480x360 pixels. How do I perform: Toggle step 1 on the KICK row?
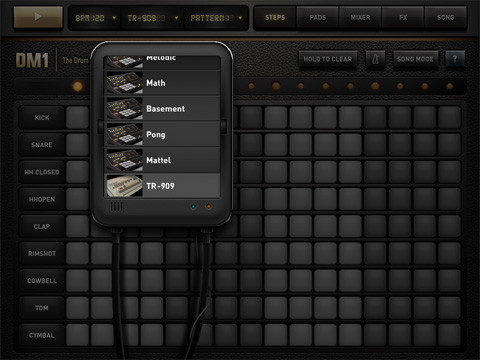tap(77, 118)
